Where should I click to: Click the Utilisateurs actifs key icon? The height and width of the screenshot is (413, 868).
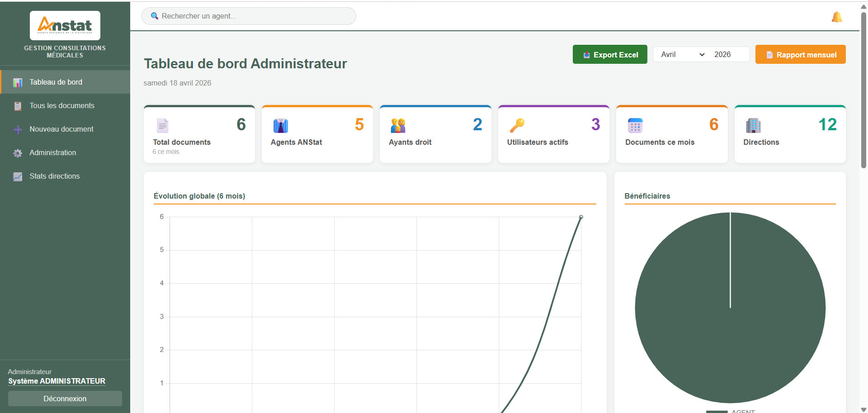point(517,125)
